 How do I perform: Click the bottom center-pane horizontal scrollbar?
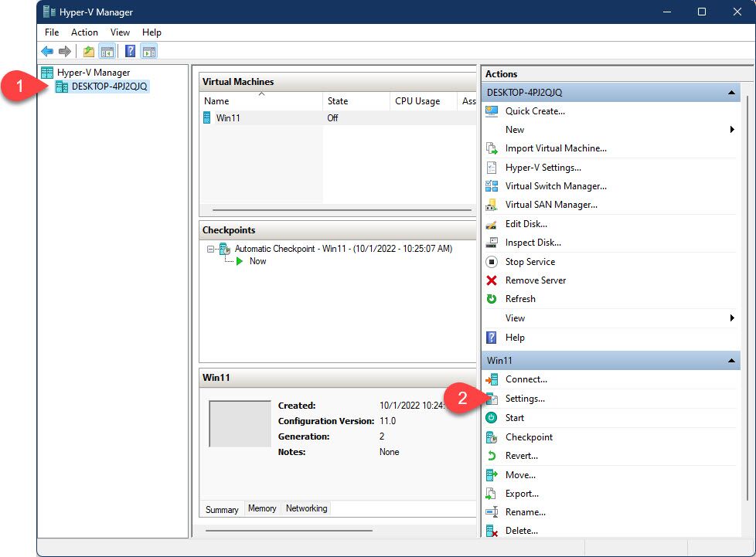coord(289,531)
